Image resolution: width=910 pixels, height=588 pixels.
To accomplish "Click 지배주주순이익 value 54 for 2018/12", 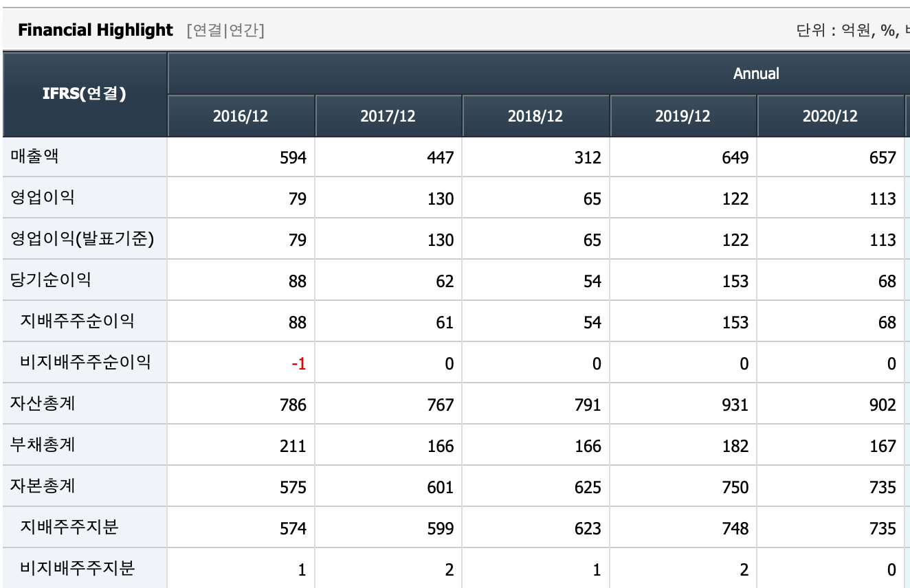I will click(x=592, y=323).
